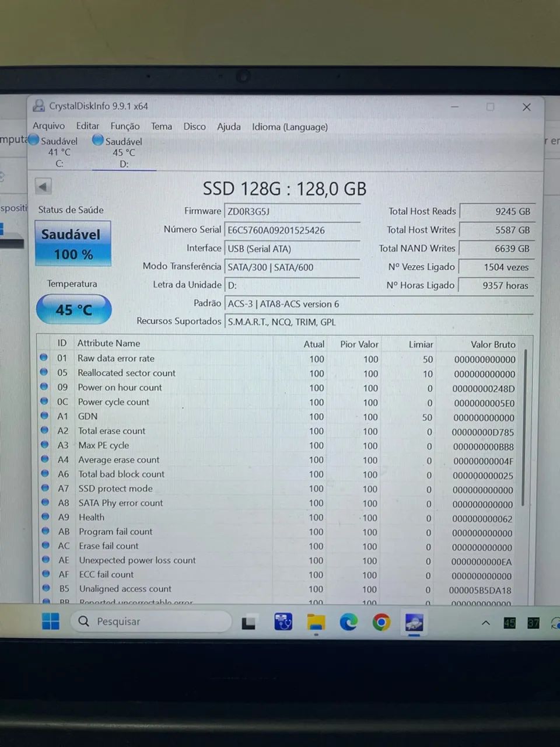Open the Windows Start menu

[x=51, y=622]
